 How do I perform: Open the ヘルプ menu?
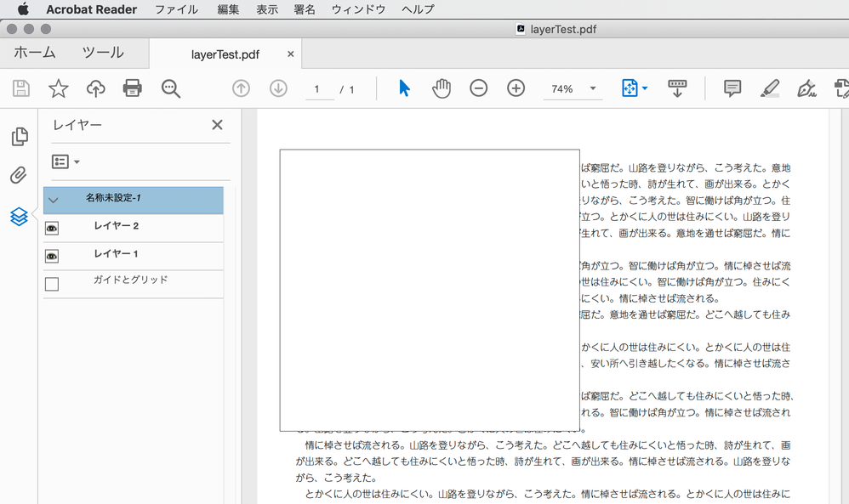pyautogui.click(x=418, y=9)
